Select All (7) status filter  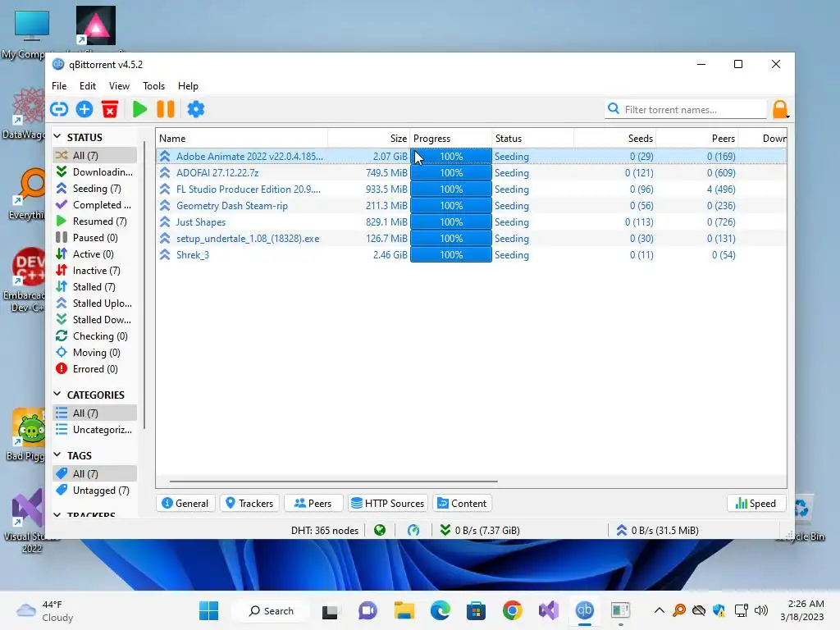click(x=95, y=155)
